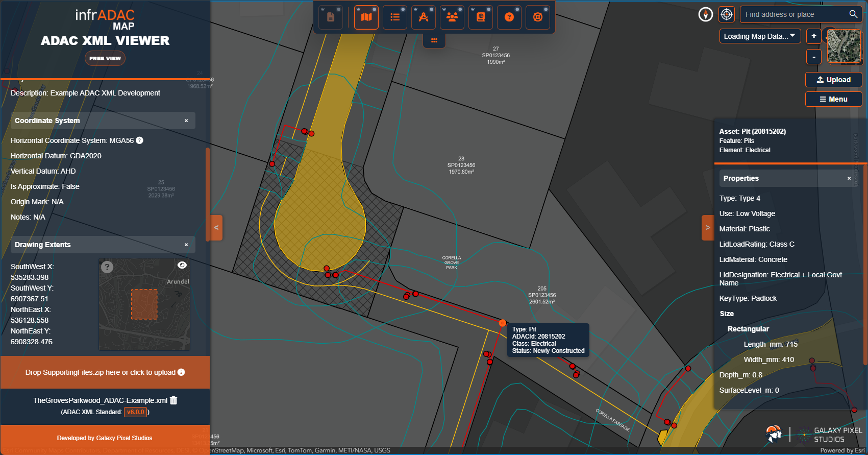Click parcel 205 SP0123456 label on map
868x455 pixels.
pos(542,295)
